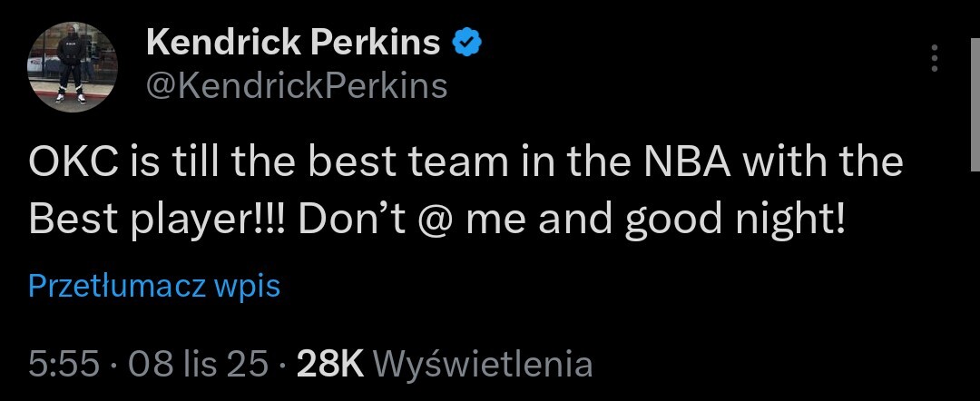
Task: Open the "Wyświetlenia" views label
Action: click(483, 365)
